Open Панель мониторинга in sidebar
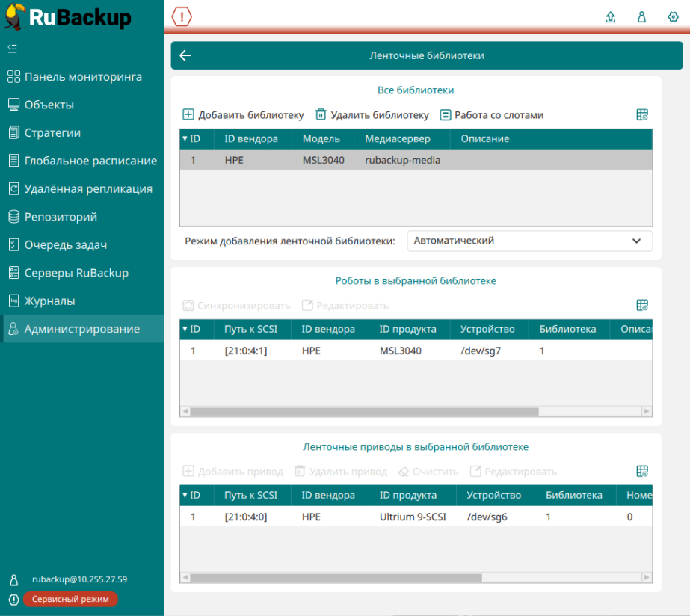Screen dimensions: 690x616 (x=82, y=77)
